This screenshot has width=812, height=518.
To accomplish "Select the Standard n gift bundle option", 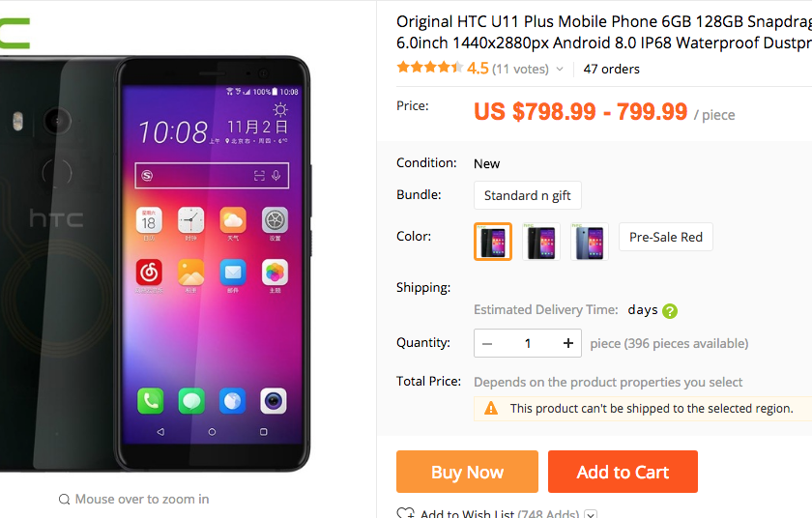I will pyautogui.click(x=527, y=195).
